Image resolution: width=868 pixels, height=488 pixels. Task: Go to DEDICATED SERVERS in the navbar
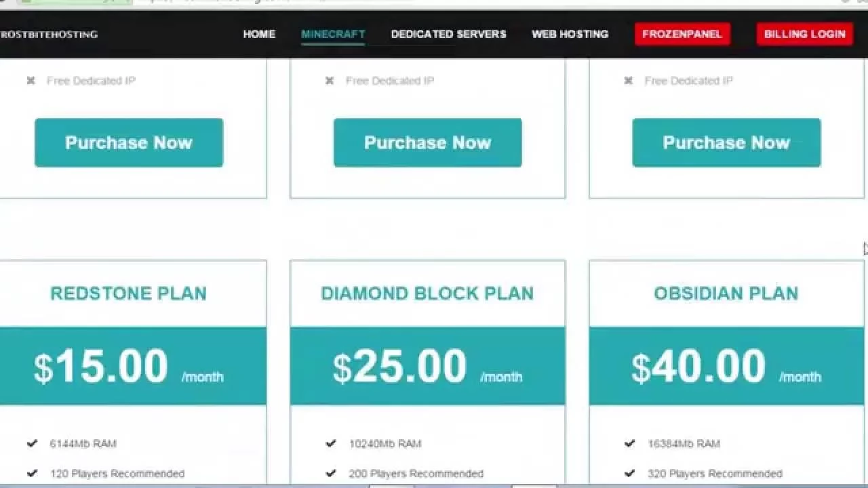click(x=448, y=34)
